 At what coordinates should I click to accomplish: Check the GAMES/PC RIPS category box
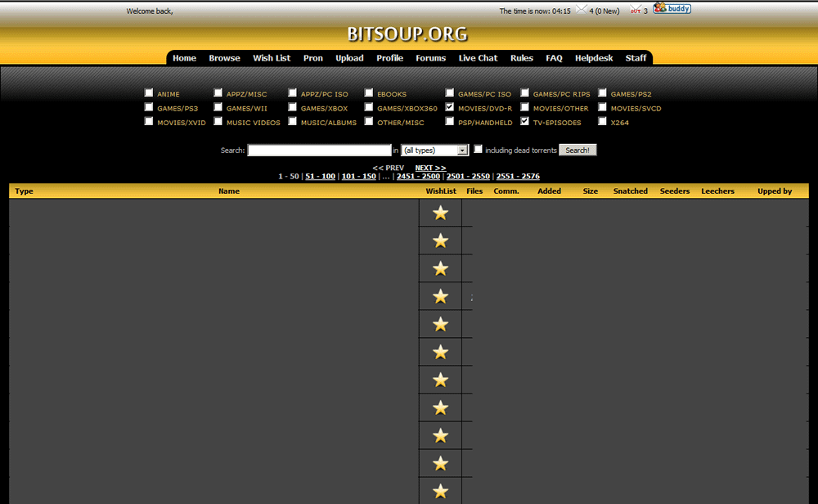pos(525,93)
